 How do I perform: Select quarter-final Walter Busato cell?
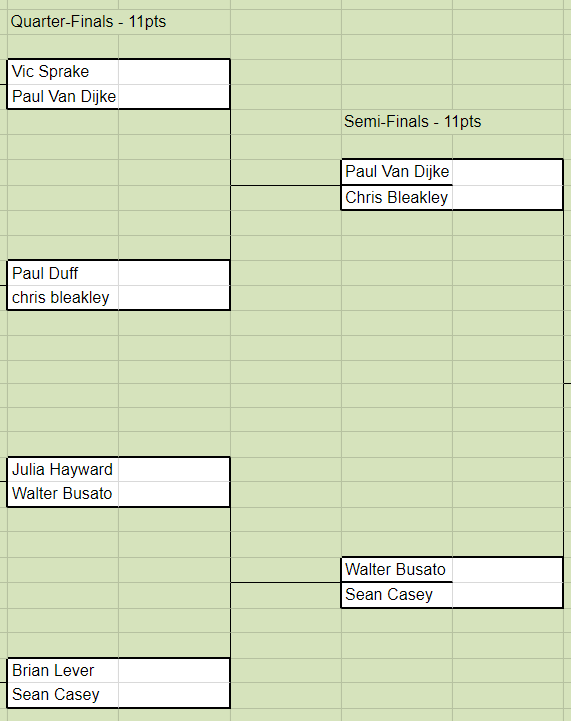pos(63,494)
